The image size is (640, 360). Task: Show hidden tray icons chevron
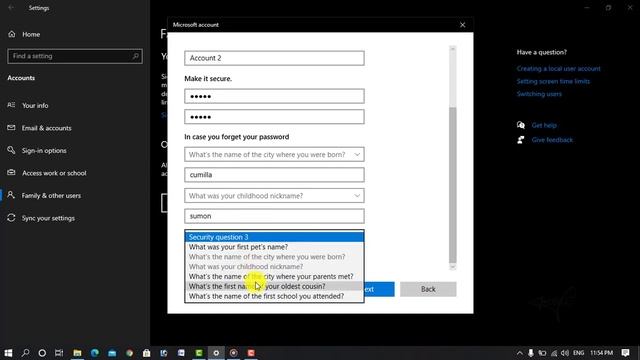coord(519,353)
